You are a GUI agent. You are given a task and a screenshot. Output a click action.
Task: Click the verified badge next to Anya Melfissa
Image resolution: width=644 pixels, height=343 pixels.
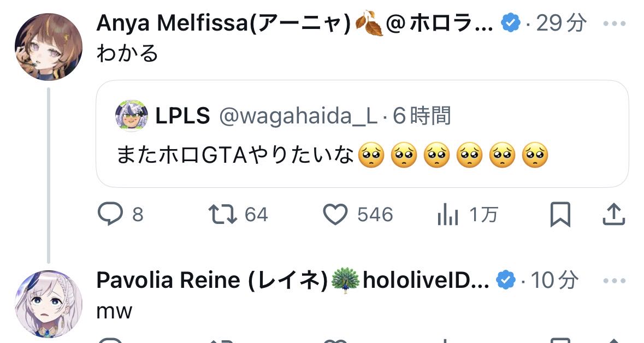tap(511, 23)
